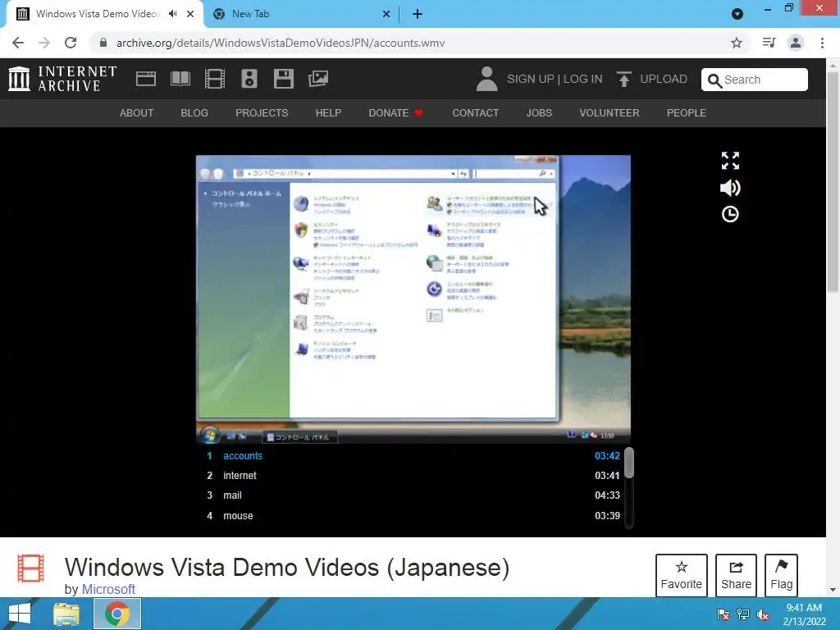Click the user avatar icon
The height and width of the screenshot is (630, 840).
tap(486, 79)
